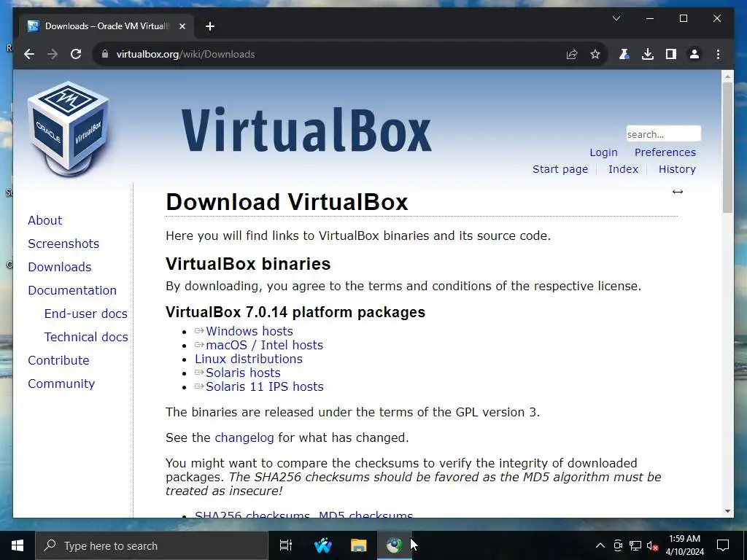747x560 pixels.
Task: Click the address bar URL
Action: coord(186,54)
